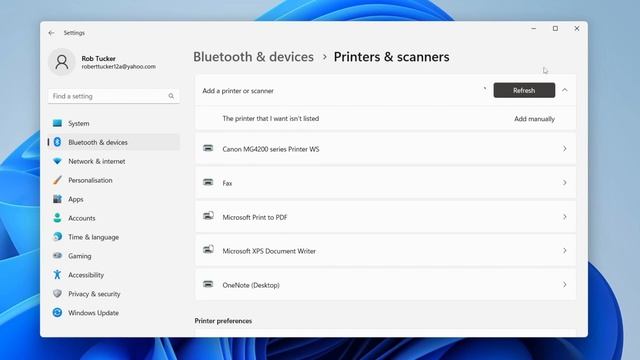Open OneNote (Desktop) row chevron
Screen dimensions: 640x360
tap(564, 284)
